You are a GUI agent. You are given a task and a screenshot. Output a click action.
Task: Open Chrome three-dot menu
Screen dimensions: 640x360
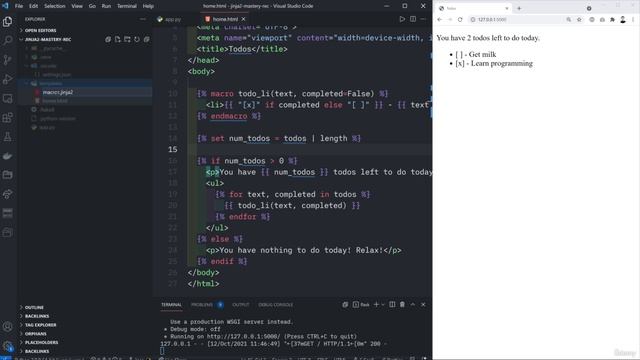[633, 20]
